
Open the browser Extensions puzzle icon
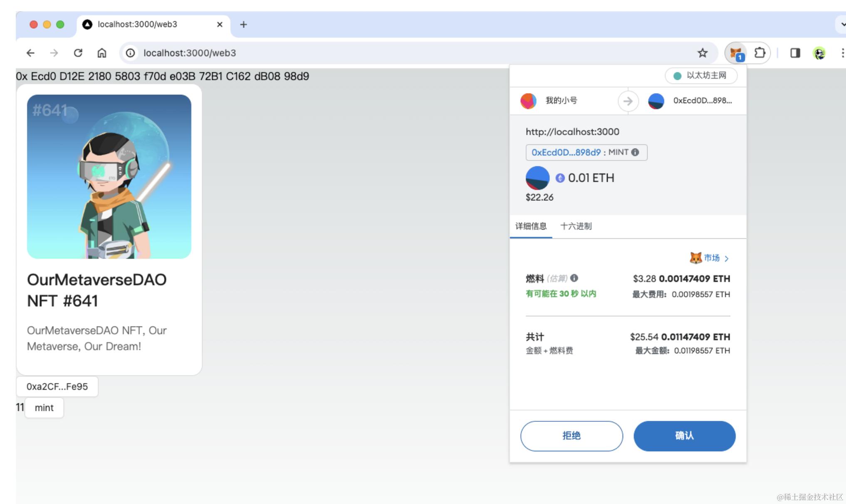click(759, 53)
